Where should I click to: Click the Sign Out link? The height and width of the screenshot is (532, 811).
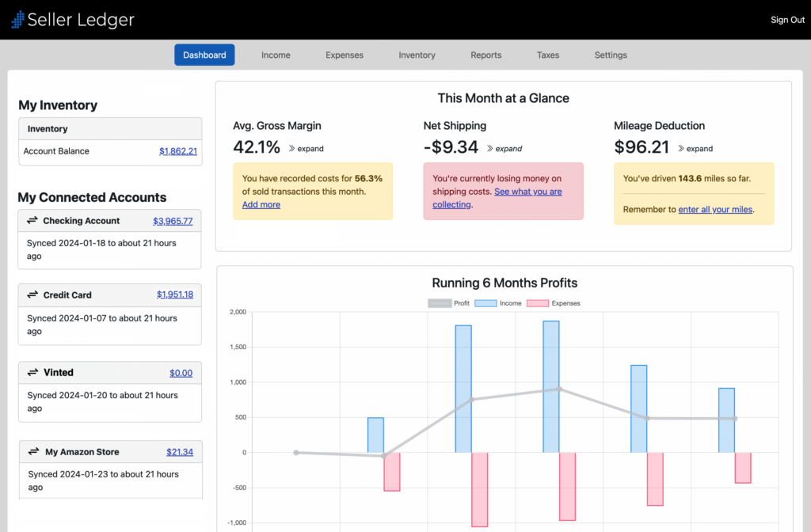click(787, 20)
